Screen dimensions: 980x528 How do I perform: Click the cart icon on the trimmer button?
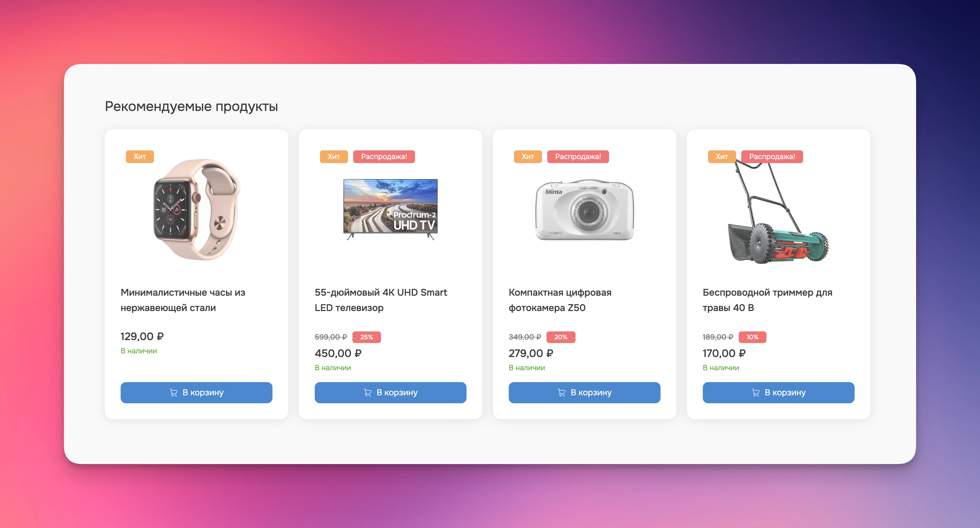coord(756,392)
